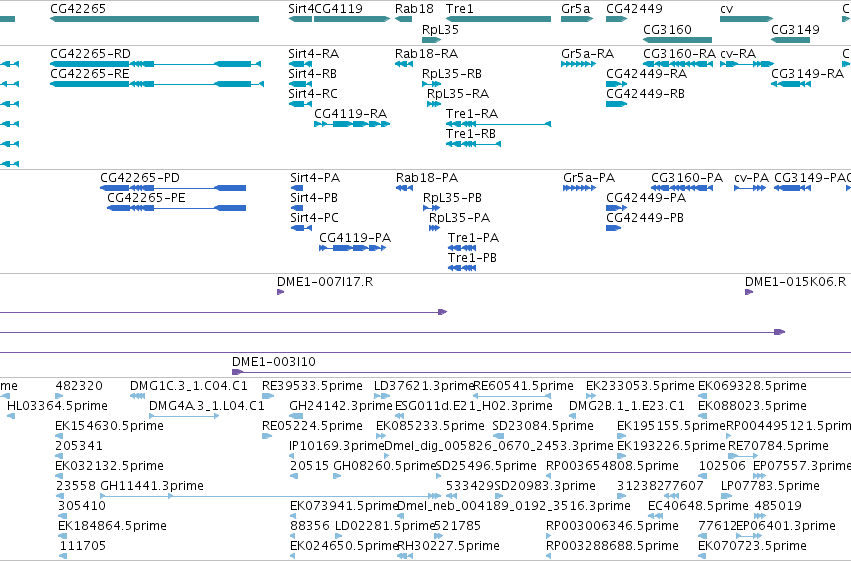Click the cv-PA protein feature
Screen dimensions: 851x561
[x=750, y=188]
